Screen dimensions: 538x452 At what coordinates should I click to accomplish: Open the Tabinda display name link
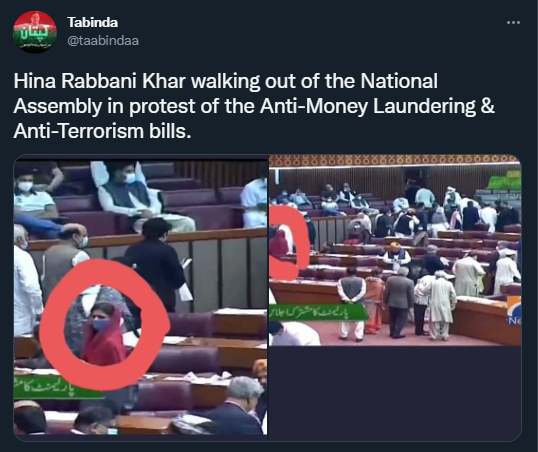pyautogui.click(x=93, y=23)
